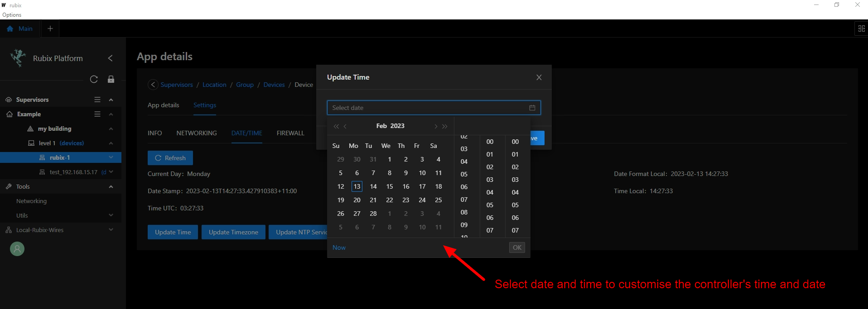The image size is (868, 309).
Task: Click the calendar icon in date field
Action: [532, 108]
